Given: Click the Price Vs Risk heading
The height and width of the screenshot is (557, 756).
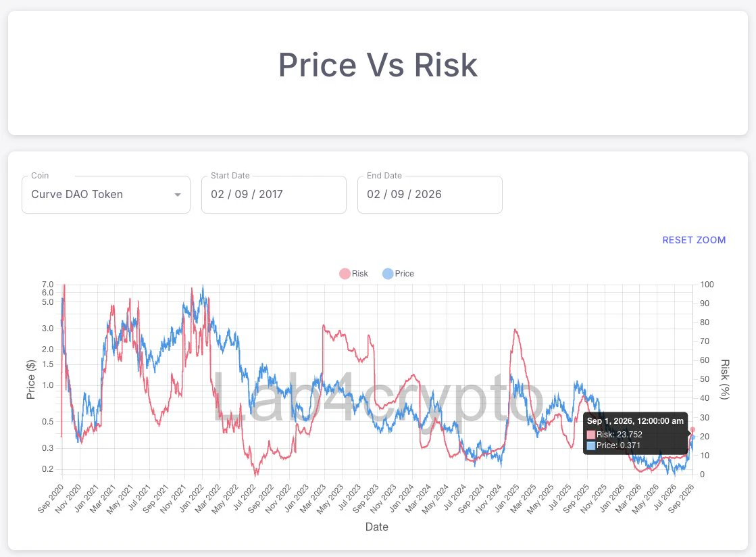Looking at the screenshot, I should pos(378,65).
